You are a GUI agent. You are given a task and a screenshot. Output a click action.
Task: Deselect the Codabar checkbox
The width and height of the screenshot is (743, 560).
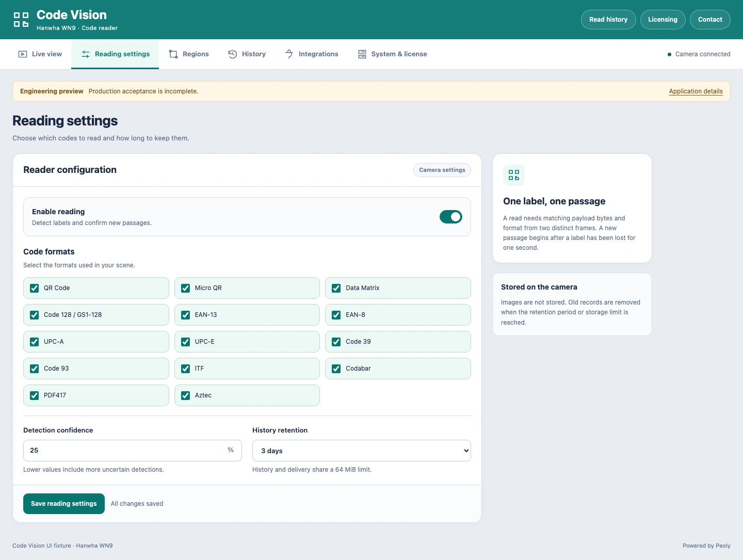coord(336,369)
